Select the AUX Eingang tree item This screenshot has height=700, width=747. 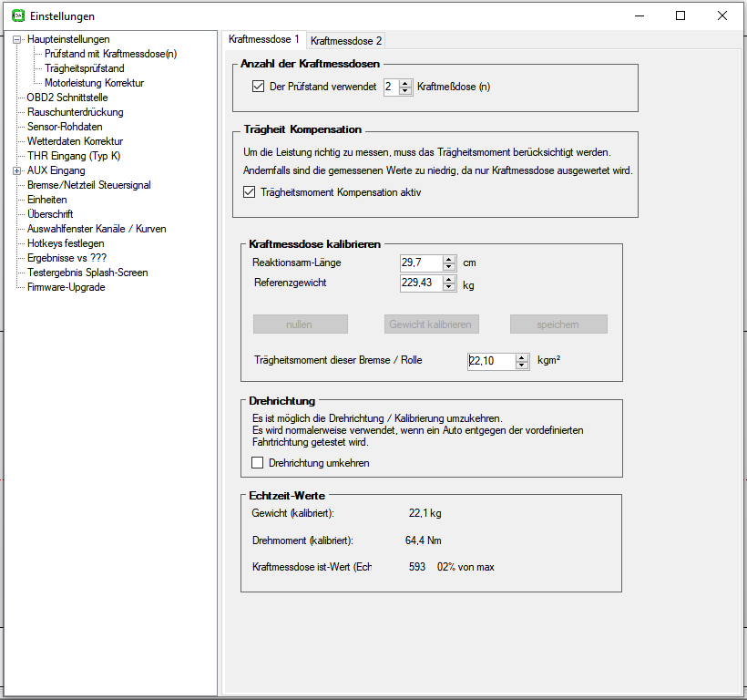pos(56,170)
